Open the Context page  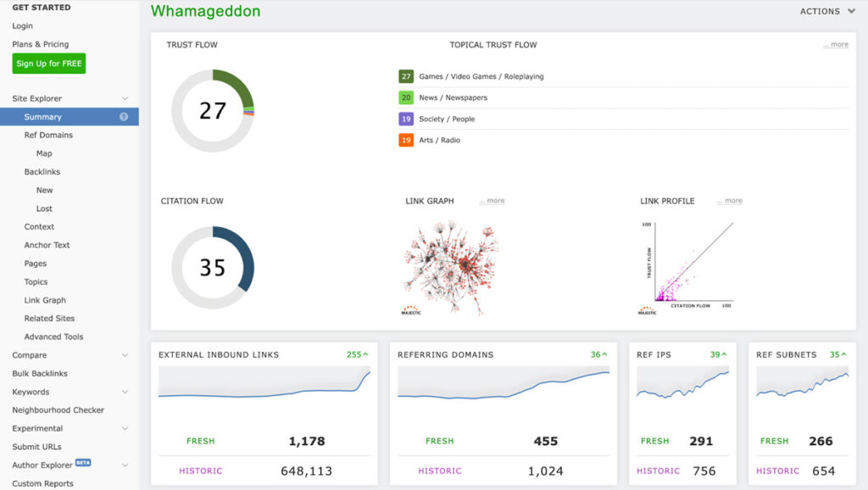(x=39, y=226)
